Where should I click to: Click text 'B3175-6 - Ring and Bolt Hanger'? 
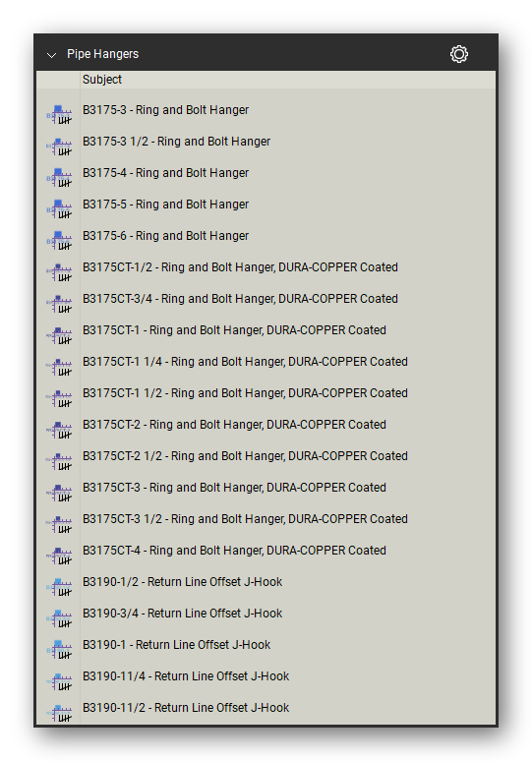pyautogui.click(x=165, y=236)
